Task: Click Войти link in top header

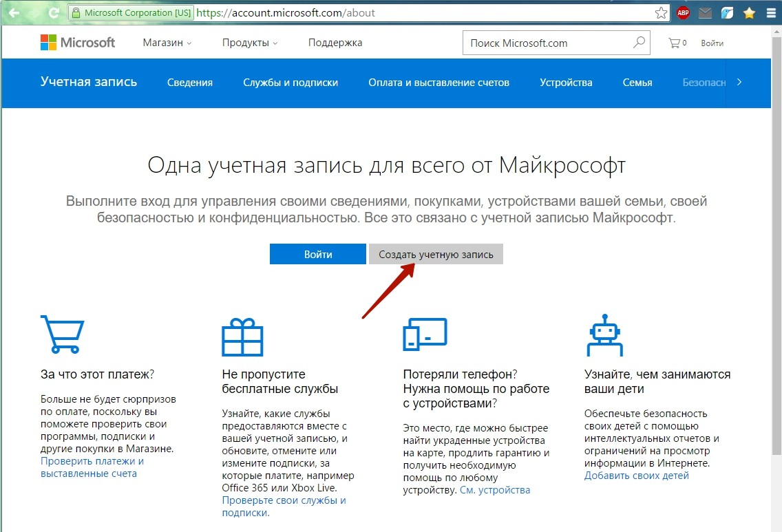Action: coord(712,43)
